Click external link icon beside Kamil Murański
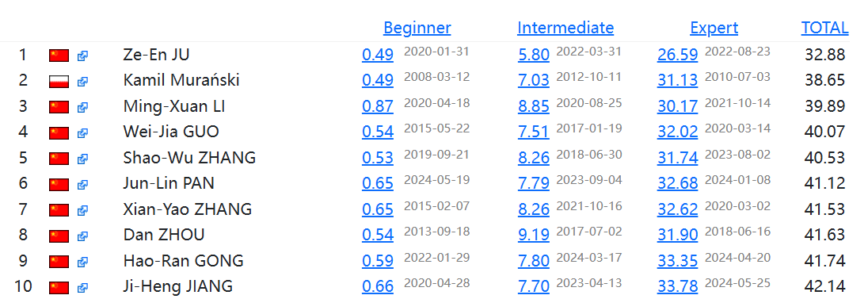 (82, 82)
